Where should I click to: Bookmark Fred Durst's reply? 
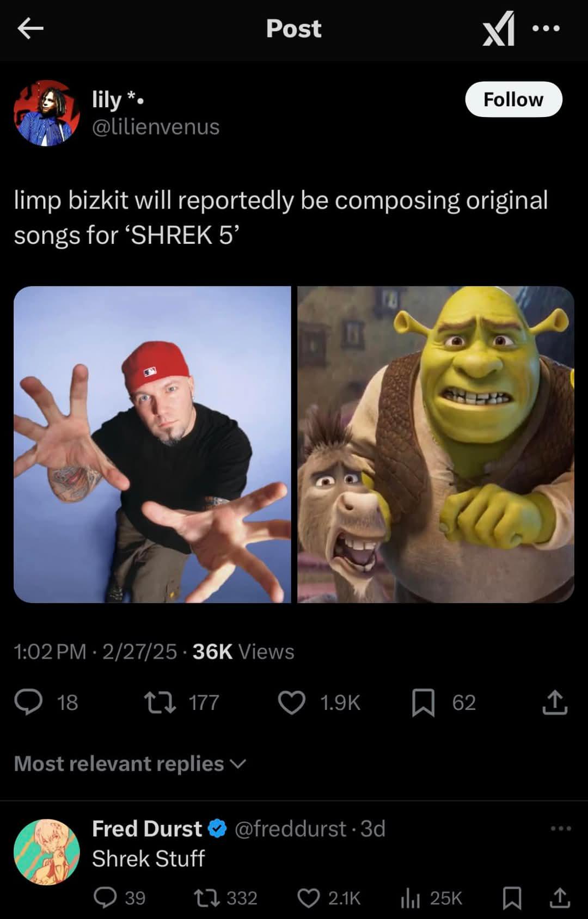(x=512, y=898)
